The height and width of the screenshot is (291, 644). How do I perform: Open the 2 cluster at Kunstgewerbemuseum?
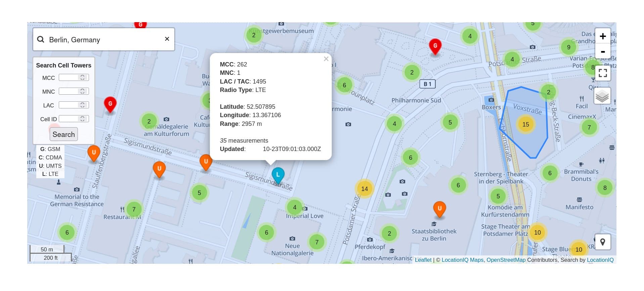click(x=254, y=35)
